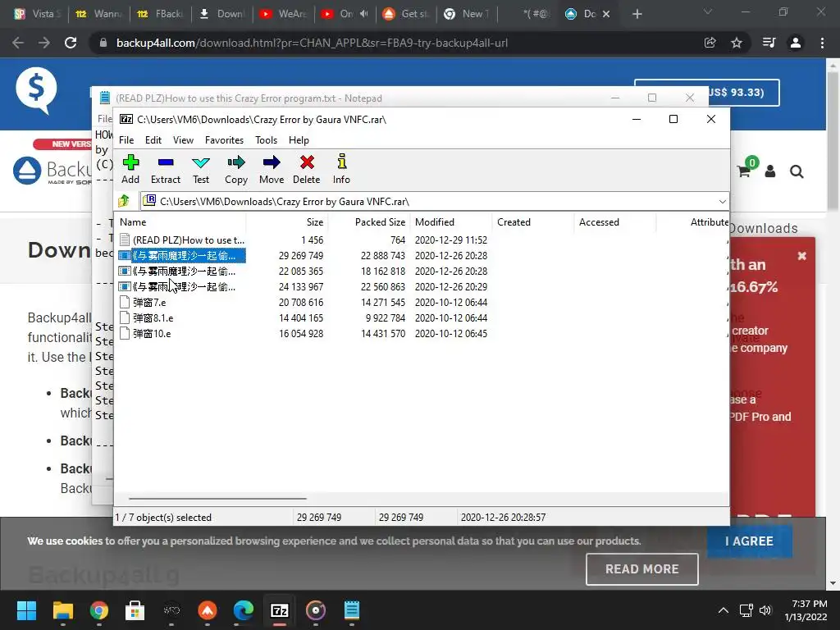Close the red promo popup
This screenshot has width=840, height=630.
coord(802,256)
